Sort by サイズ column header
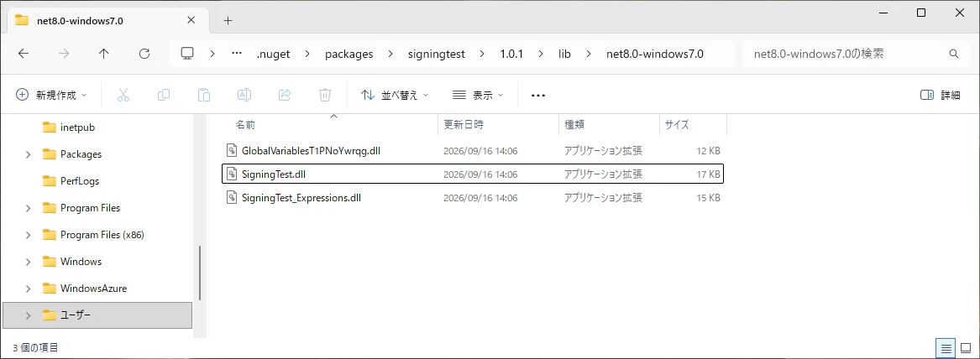Image resolution: width=980 pixels, height=359 pixels. tap(677, 124)
